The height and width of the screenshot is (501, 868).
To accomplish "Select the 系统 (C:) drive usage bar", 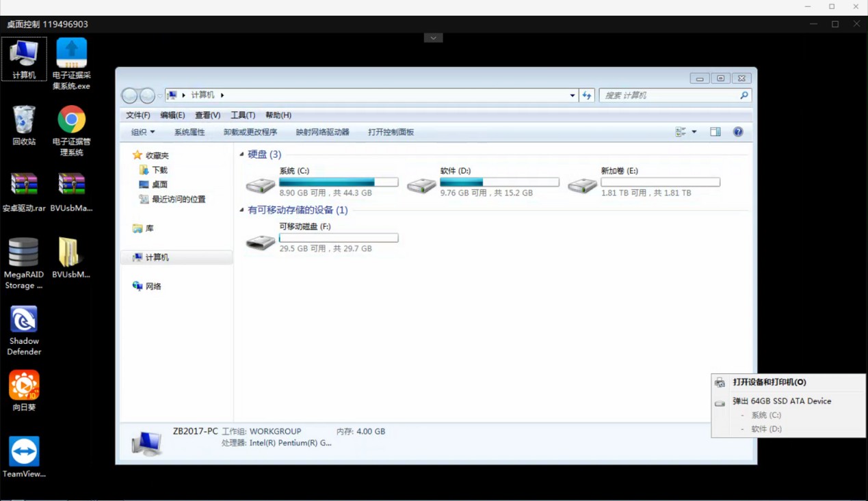I will (339, 182).
